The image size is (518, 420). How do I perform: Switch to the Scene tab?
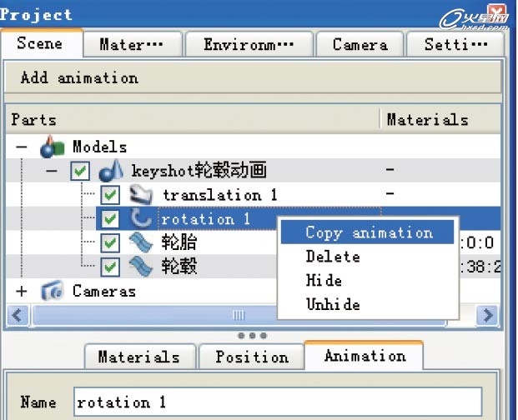click(x=40, y=43)
